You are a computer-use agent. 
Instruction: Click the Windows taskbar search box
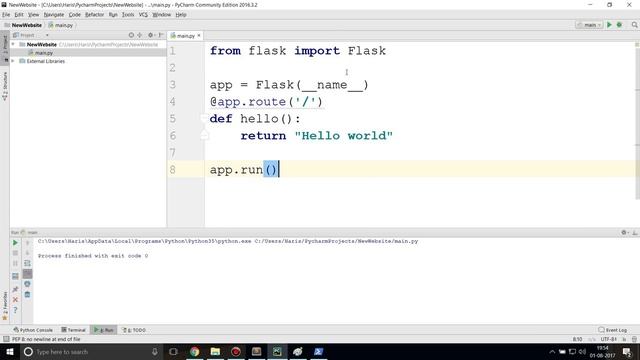pos(91,351)
